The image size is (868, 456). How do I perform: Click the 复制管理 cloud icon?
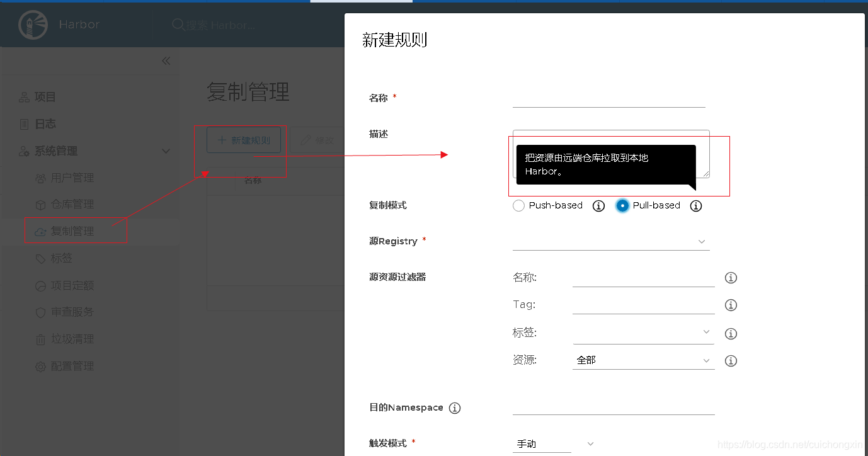40,232
